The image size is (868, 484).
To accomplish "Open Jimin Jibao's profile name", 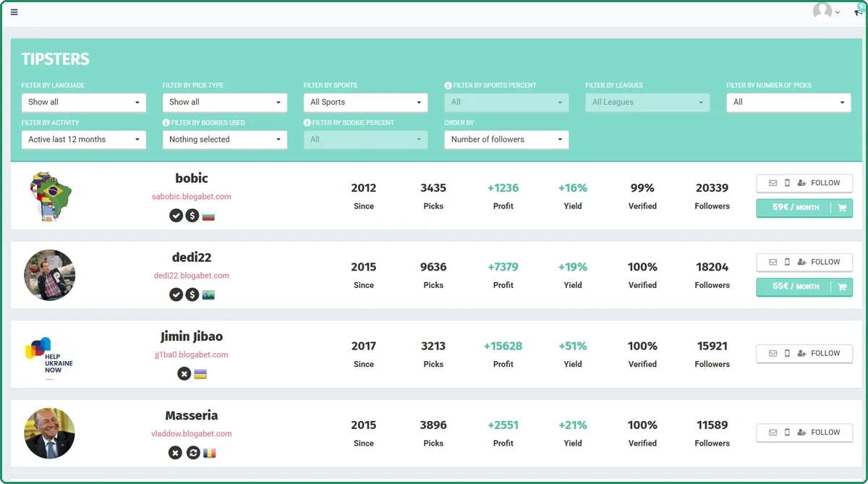I will 192,336.
